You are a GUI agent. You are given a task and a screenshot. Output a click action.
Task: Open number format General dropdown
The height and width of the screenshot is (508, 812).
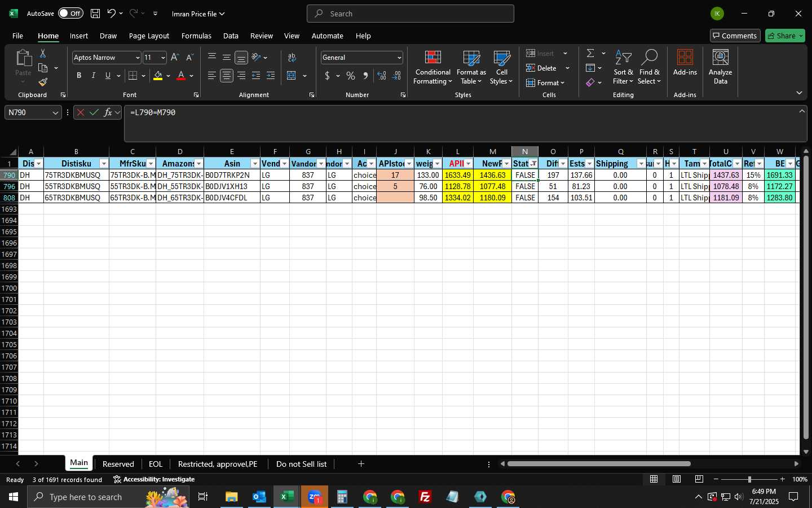(x=399, y=58)
